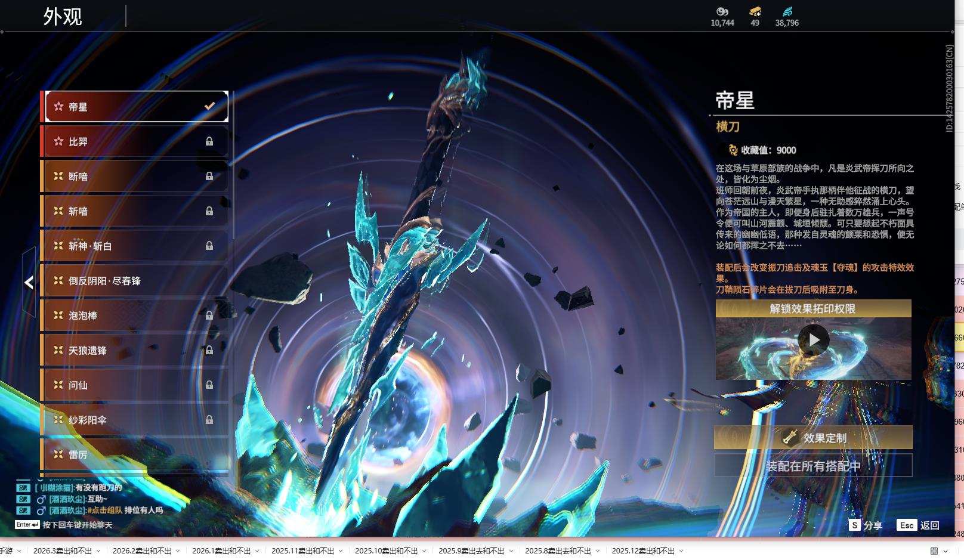Viewport: 964px width, 560px height.
Task: Click the 收藏值: 9000 value text
Action: pyautogui.click(x=768, y=150)
